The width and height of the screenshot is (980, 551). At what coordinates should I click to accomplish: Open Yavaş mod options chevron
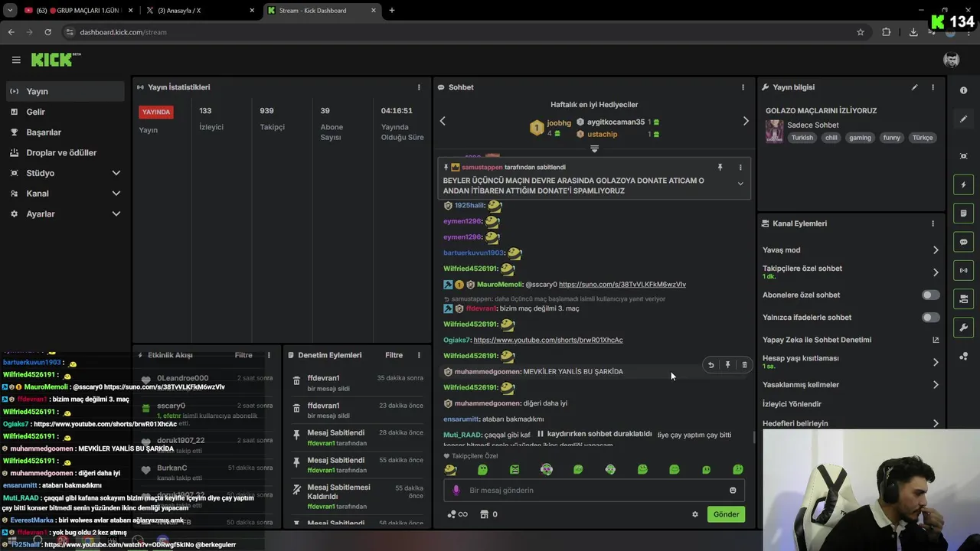pos(936,250)
